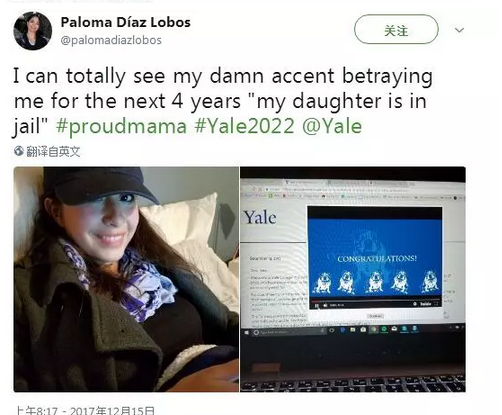The width and height of the screenshot is (502, 415).
Task: Open the selfie photo with cap
Action: click(x=126, y=279)
